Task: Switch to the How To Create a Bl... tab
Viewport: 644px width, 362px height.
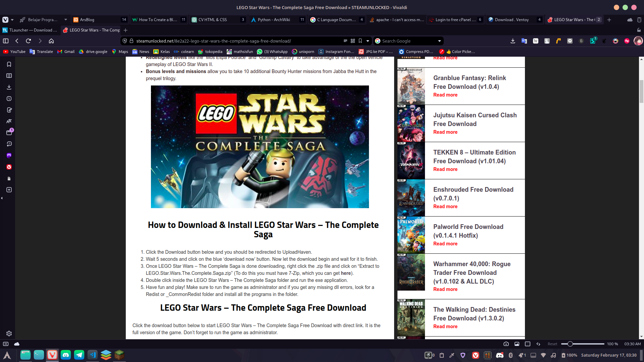Action: point(159,20)
